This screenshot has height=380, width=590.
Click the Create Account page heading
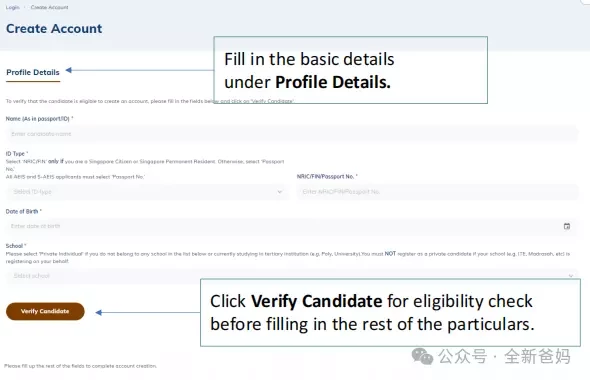54,29
